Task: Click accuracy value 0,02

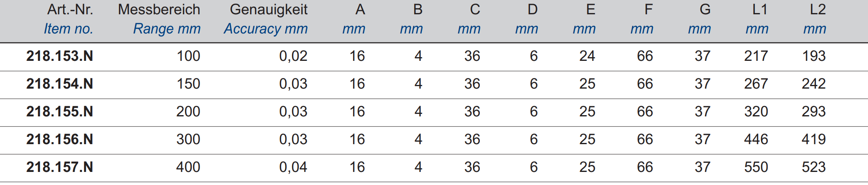Action: pyautogui.click(x=293, y=56)
